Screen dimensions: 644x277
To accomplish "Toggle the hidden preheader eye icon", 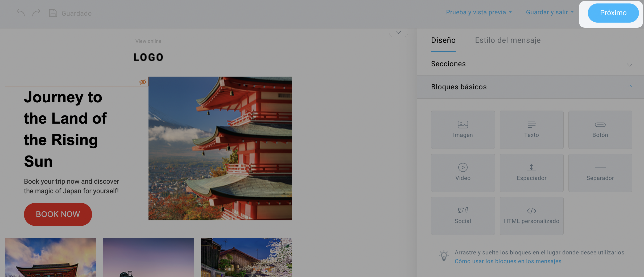I will (x=143, y=82).
